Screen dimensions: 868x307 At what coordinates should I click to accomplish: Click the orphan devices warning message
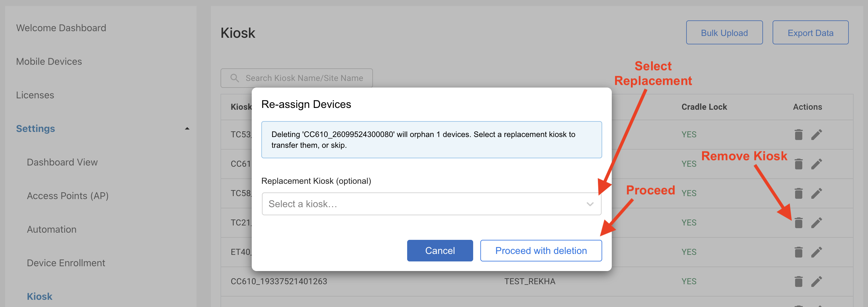click(x=431, y=140)
